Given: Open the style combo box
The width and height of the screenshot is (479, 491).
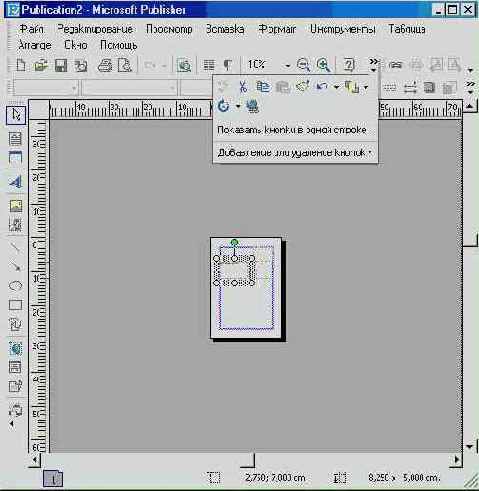Looking at the screenshot, I should [x=45, y=88].
